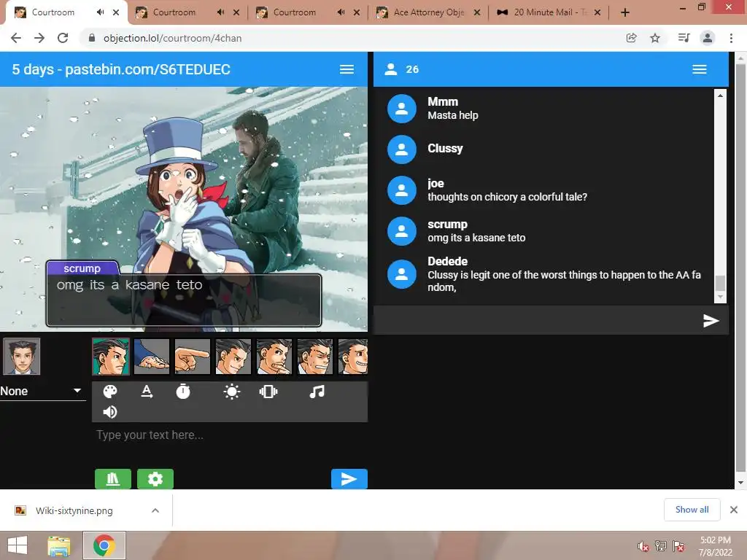Screen dimensions: 747x560
Task: Close the downloads bar
Action: point(734,510)
